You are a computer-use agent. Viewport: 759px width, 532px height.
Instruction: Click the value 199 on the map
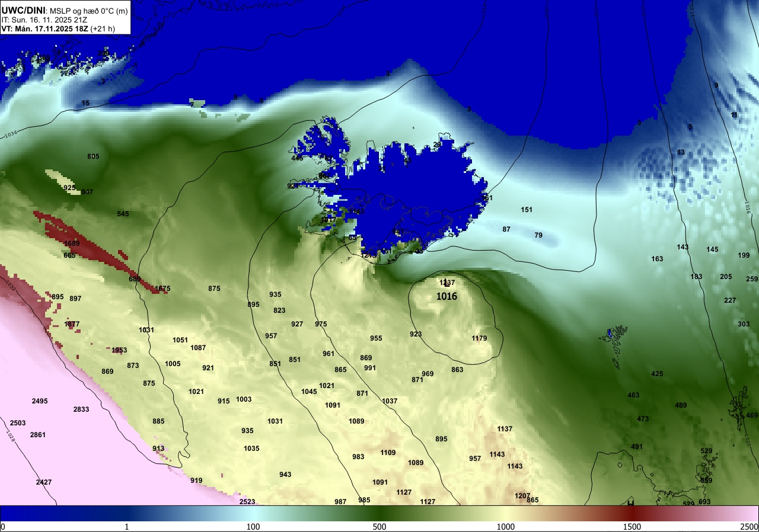pyautogui.click(x=744, y=255)
